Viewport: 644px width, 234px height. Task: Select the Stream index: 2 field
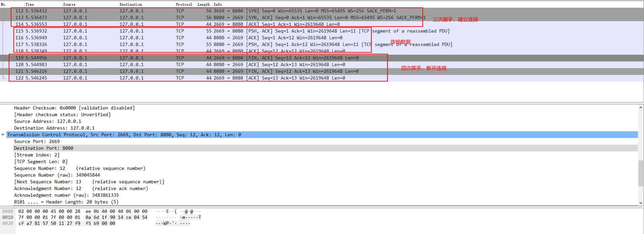click(x=37, y=155)
